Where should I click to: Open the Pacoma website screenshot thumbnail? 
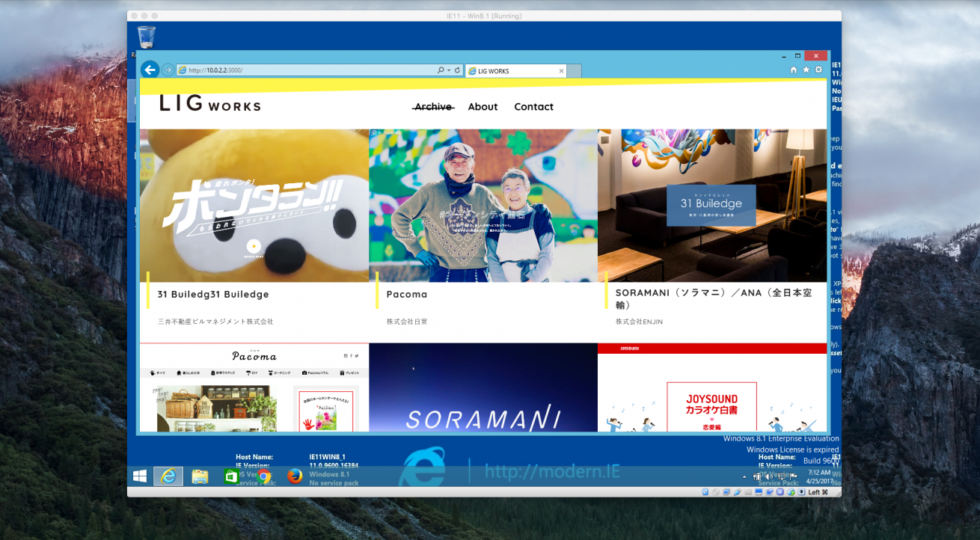click(254, 387)
